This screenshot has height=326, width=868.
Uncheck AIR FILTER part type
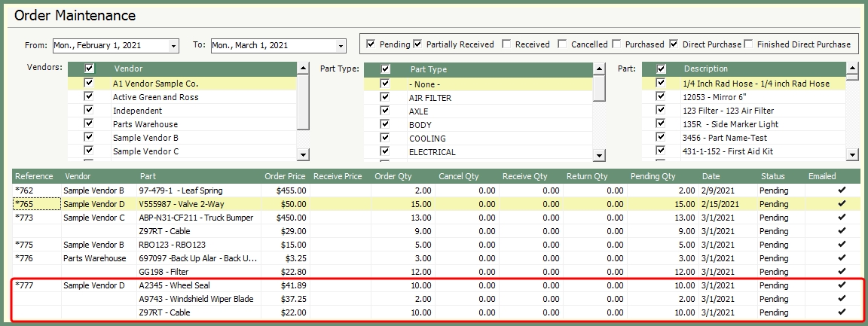tap(385, 97)
